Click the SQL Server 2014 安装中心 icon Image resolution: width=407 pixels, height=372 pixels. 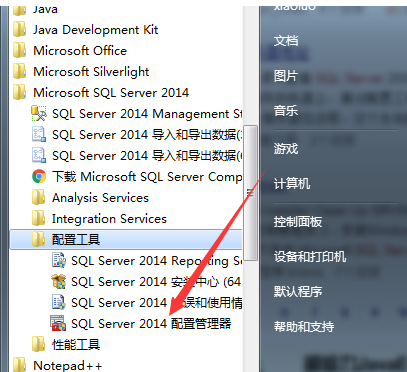pos(58,282)
